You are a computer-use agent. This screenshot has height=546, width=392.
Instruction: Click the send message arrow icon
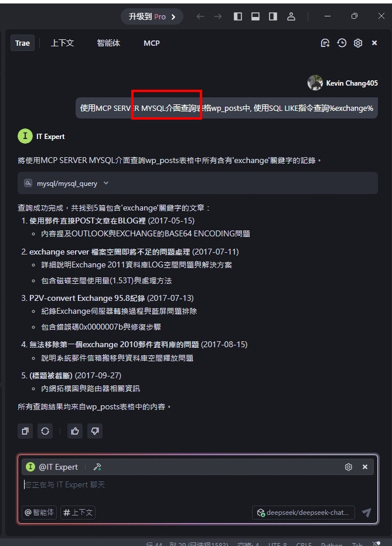click(x=366, y=512)
